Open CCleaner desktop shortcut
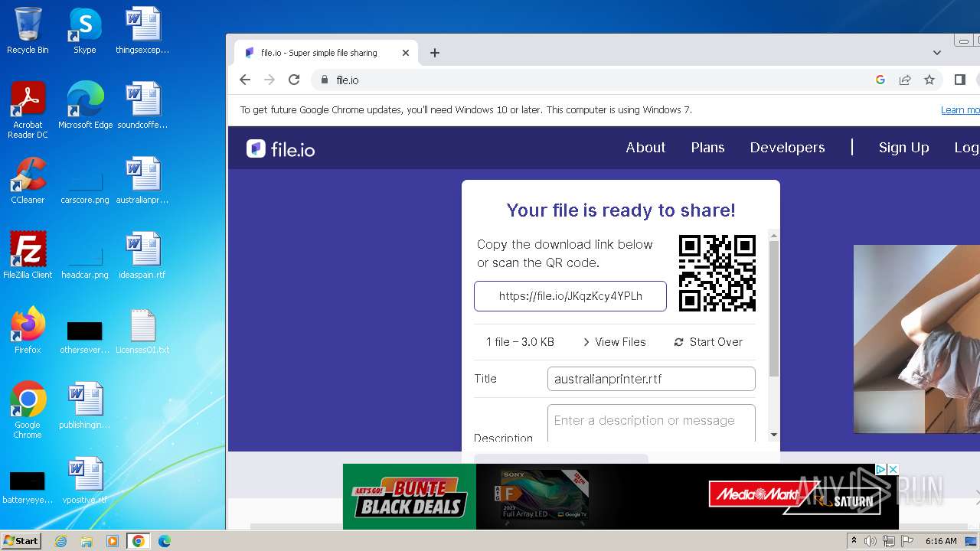Screen dimensions: 980x551 click(28, 181)
